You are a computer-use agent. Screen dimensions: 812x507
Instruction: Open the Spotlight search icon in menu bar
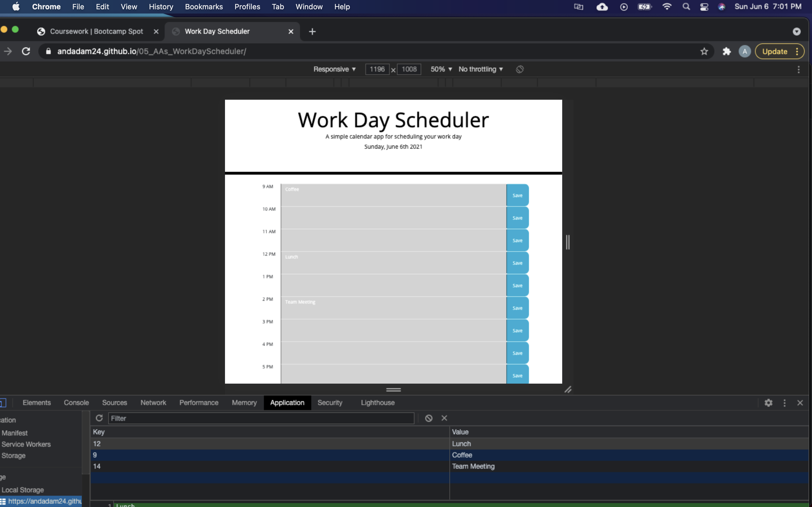click(686, 6)
